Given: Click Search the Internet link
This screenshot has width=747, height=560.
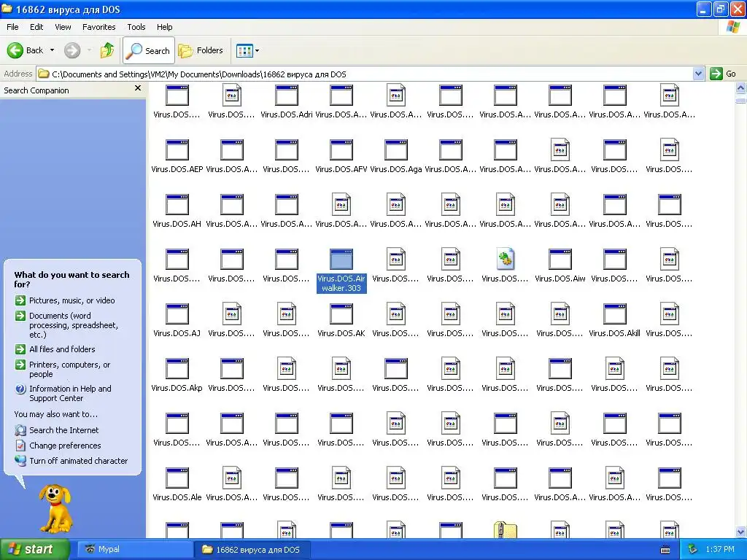Looking at the screenshot, I should pos(57,430).
